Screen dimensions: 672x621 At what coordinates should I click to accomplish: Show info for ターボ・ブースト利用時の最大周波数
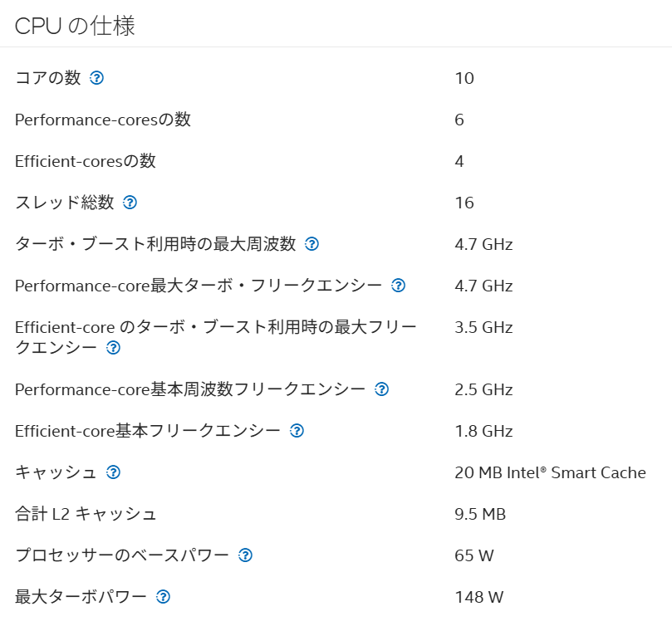tap(311, 244)
